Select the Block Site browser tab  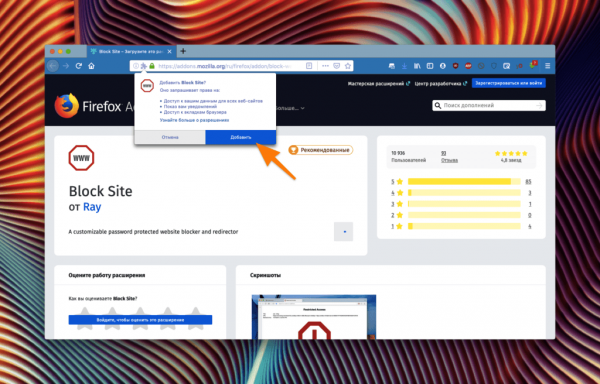[x=131, y=51]
